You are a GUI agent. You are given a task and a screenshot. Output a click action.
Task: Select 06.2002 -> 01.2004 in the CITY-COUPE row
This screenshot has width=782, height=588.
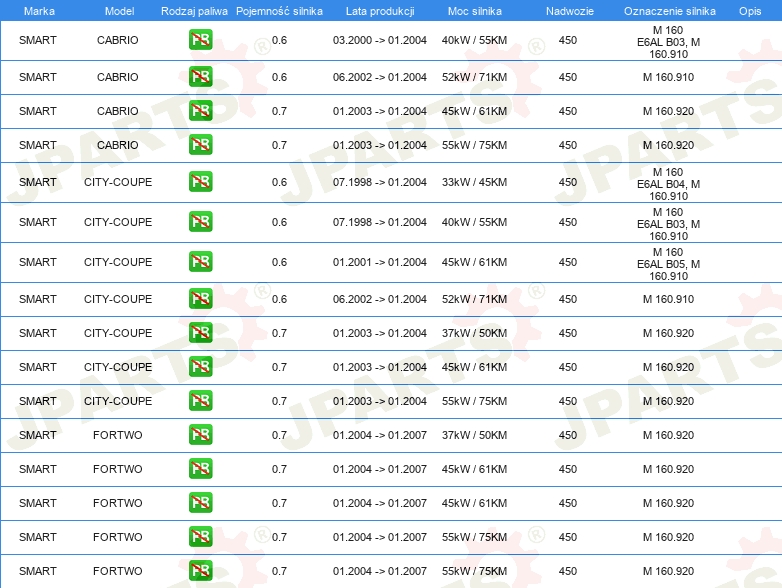click(380, 299)
